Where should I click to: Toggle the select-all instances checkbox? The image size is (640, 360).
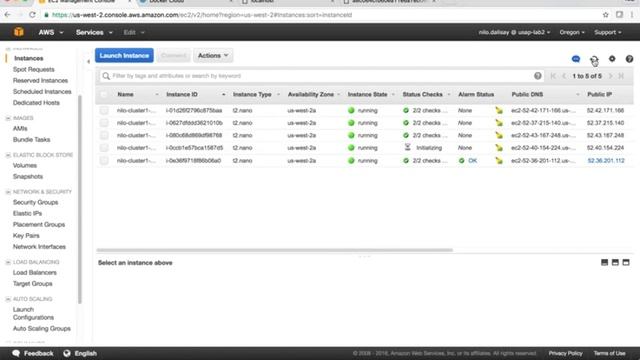click(x=104, y=94)
